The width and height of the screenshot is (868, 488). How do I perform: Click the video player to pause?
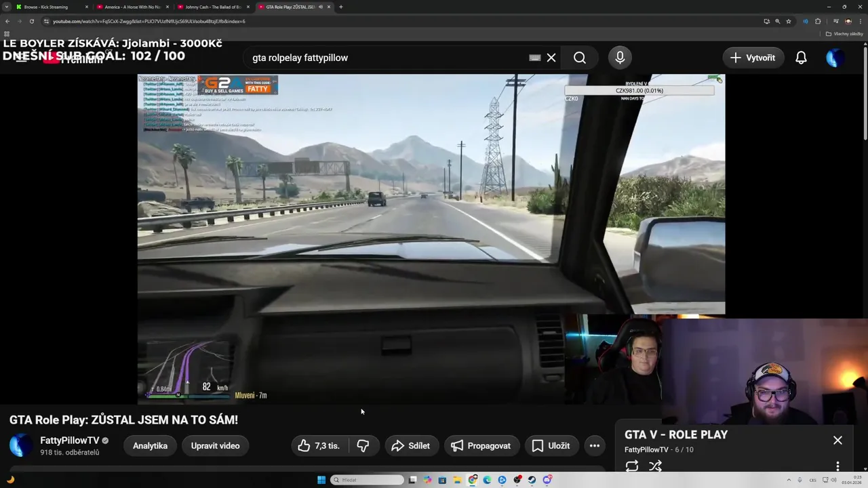[x=431, y=239]
